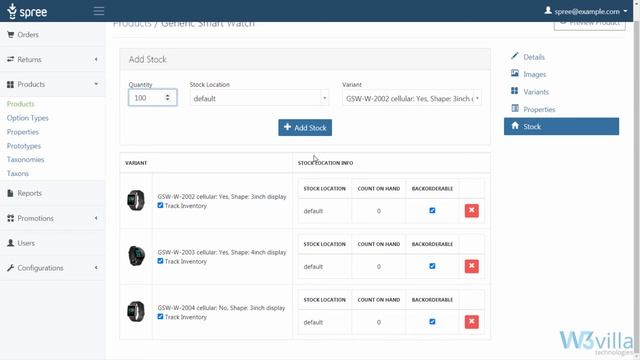Expand the Configurations menu chevron
Image resolution: width=640 pixels, height=360 pixels.
pyautogui.click(x=96, y=268)
